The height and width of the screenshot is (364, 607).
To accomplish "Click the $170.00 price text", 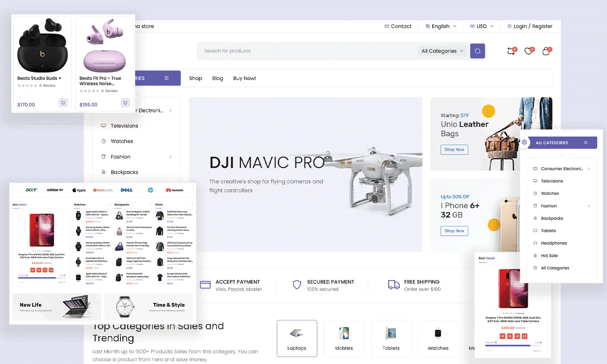I will [x=26, y=105].
